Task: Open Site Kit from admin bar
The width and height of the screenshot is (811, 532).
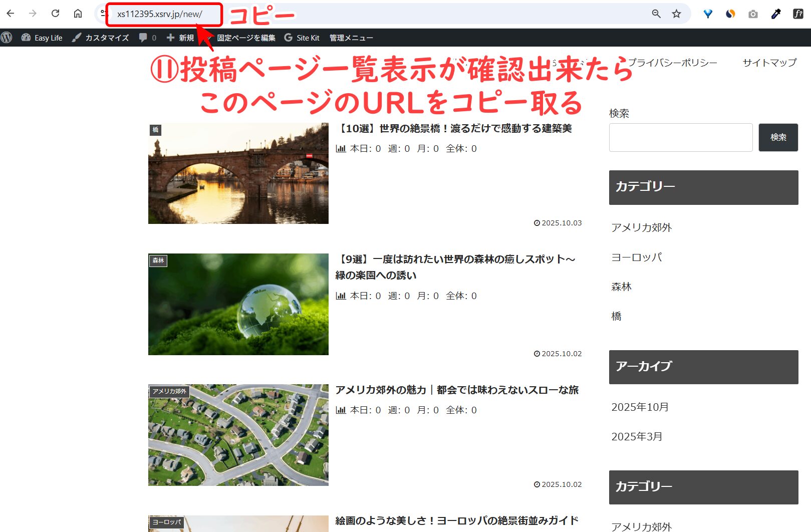Action: point(302,38)
